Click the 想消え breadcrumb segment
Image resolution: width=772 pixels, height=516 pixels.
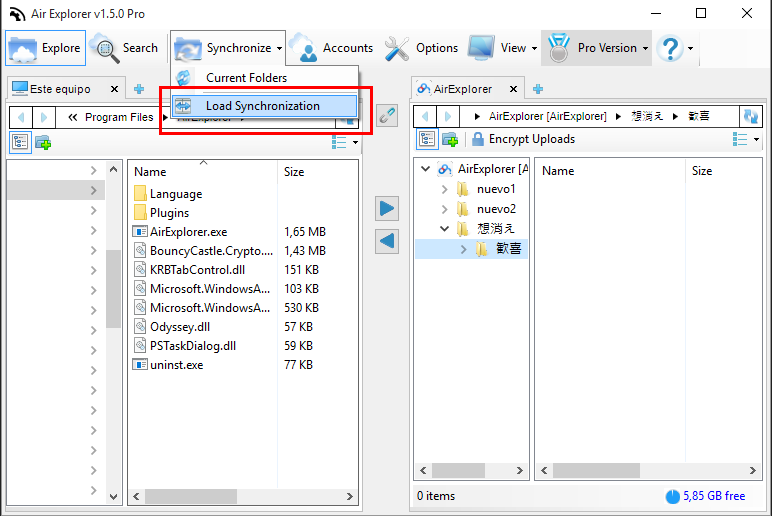point(647,116)
